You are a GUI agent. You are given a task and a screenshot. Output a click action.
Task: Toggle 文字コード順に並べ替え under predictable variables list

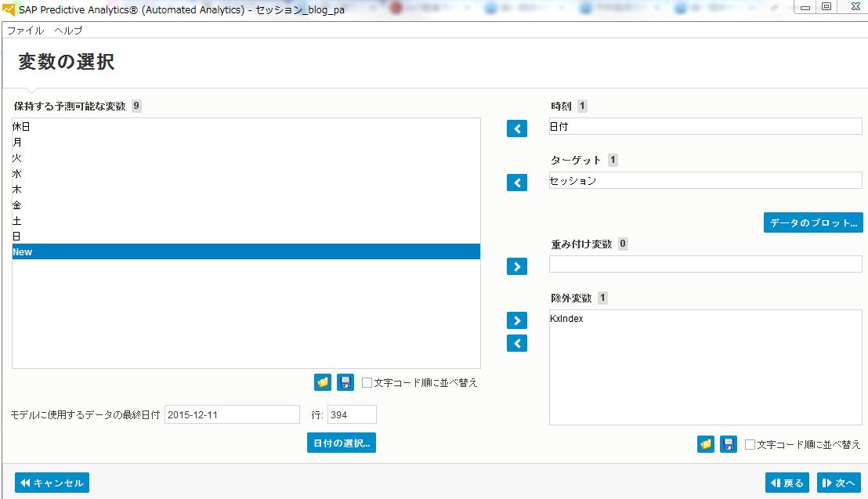pyautogui.click(x=367, y=383)
